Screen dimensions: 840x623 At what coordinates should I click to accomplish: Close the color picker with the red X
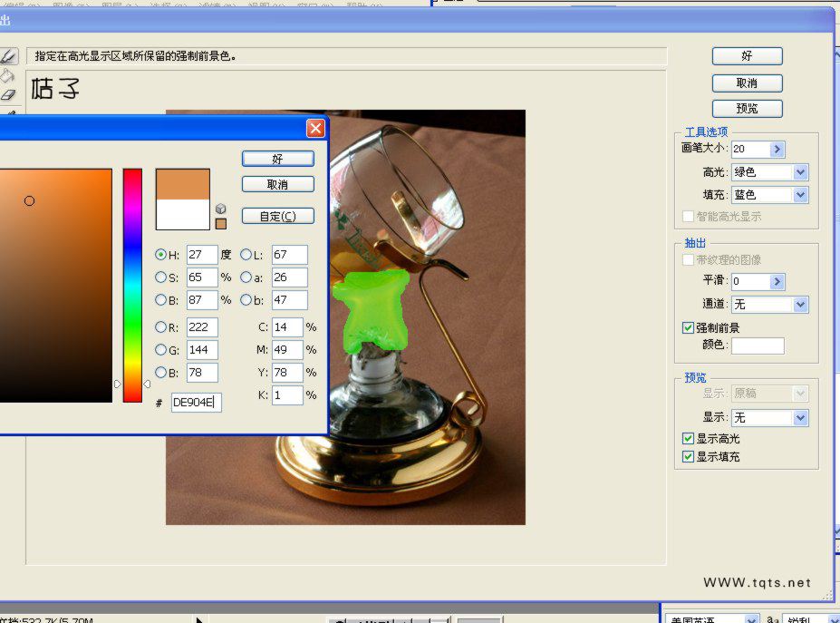315,128
